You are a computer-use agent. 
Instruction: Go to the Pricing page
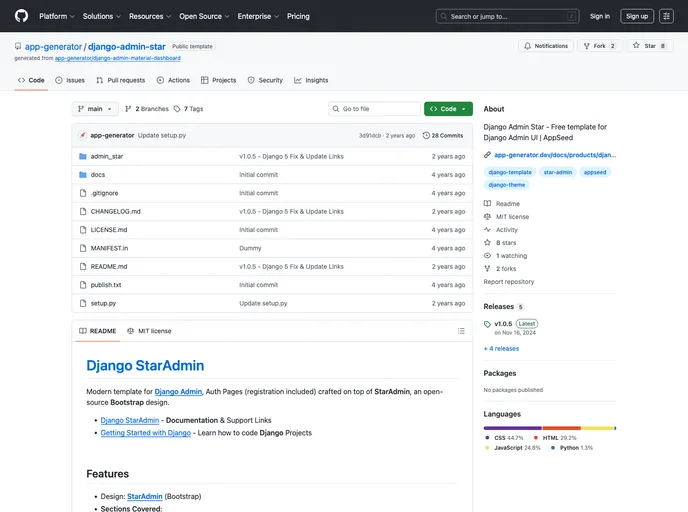coord(298,16)
